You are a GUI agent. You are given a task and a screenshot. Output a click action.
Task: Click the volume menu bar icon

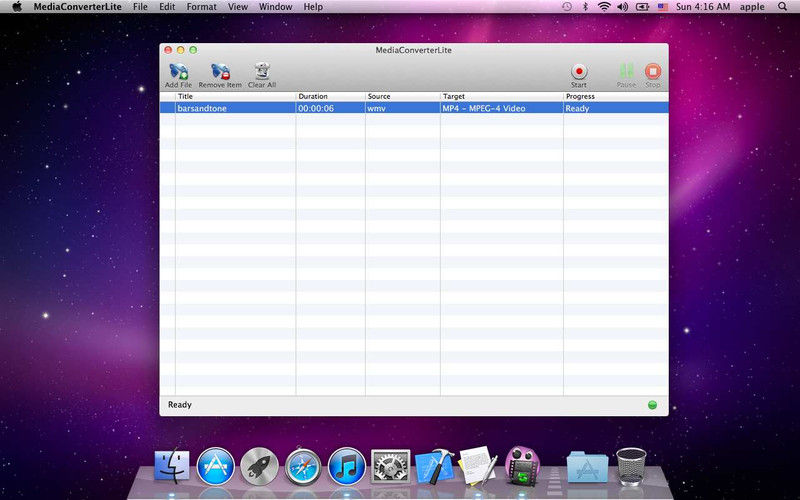pyautogui.click(x=622, y=7)
